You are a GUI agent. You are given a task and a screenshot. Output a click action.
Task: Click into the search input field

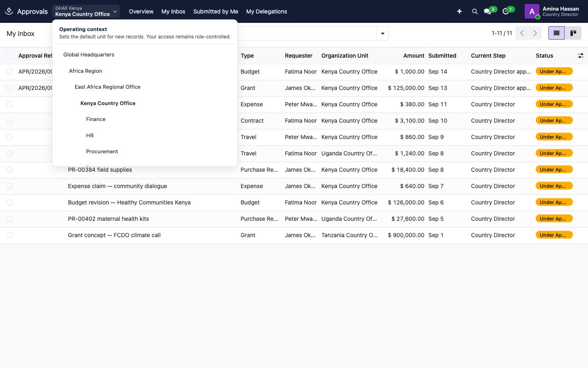click(307, 34)
